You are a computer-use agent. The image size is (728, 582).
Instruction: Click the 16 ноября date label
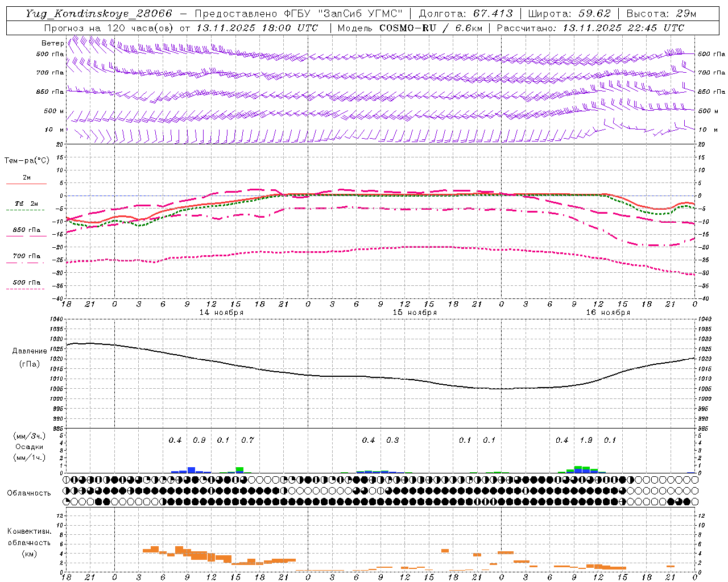click(608, 312)
